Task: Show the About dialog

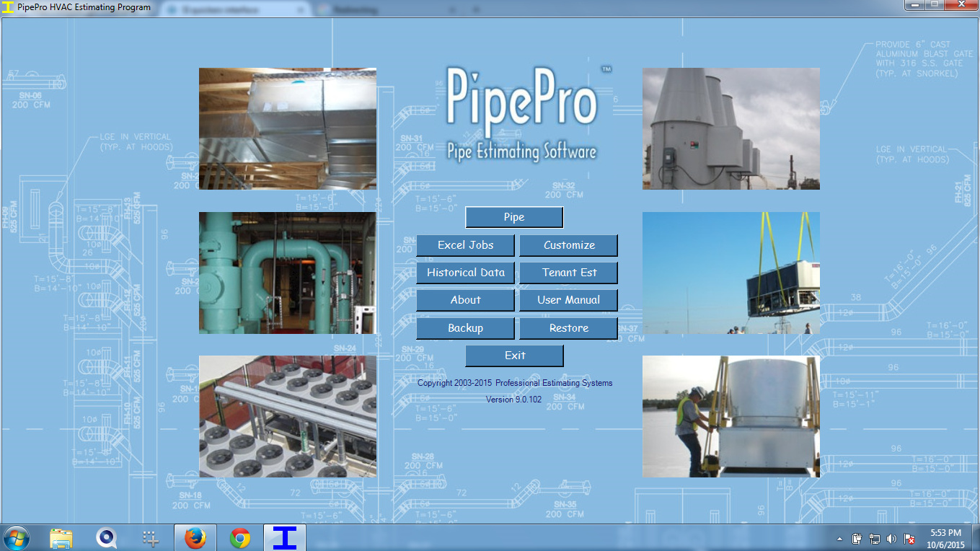Action: coord(465,300)
